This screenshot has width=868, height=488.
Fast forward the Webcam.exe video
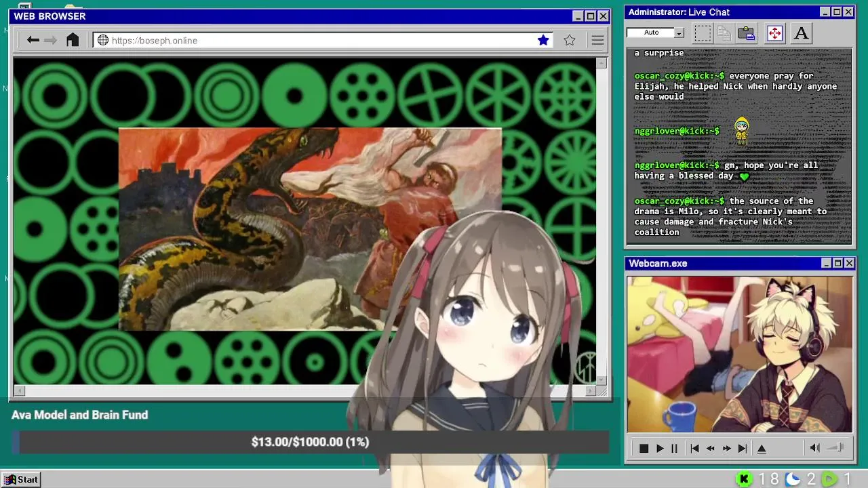(727, 449)
